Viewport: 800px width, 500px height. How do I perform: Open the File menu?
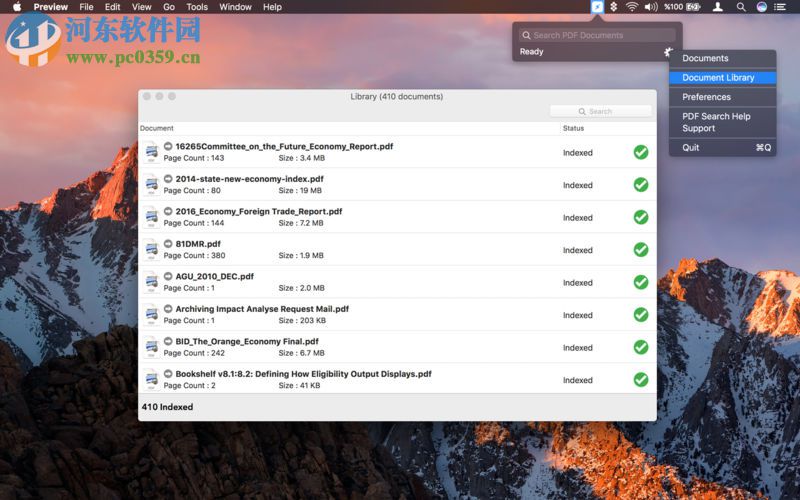click(86, 7)
